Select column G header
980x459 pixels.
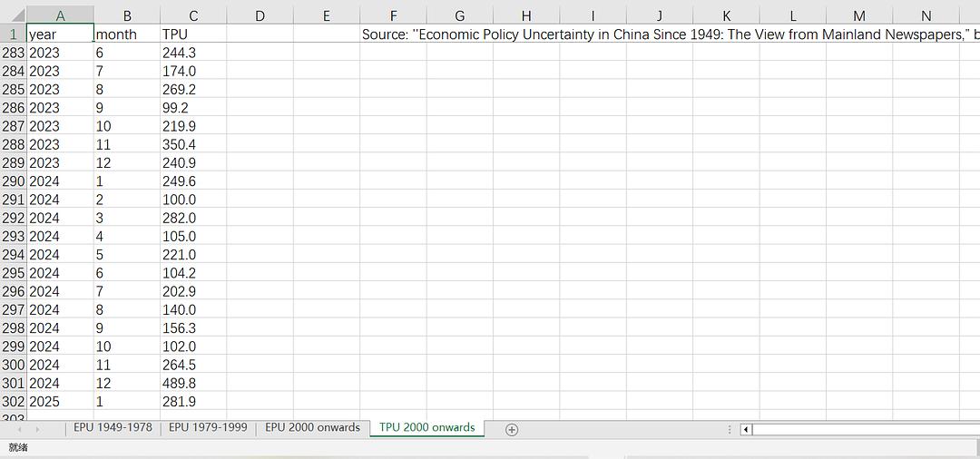click(x=459, y=16)
